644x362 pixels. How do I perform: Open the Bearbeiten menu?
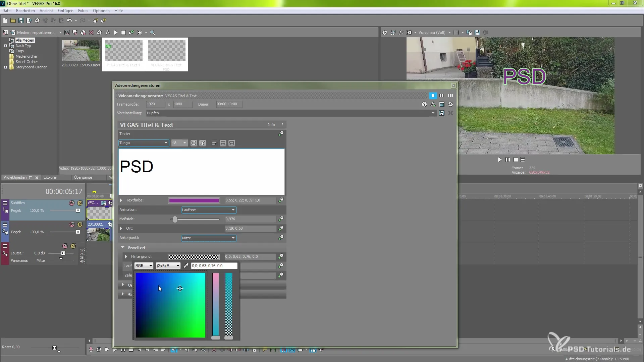coord(25,11)
